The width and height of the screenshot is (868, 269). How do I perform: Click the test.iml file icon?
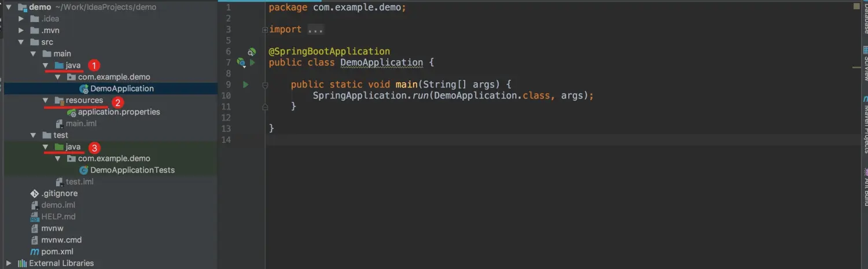coord(59,182)
